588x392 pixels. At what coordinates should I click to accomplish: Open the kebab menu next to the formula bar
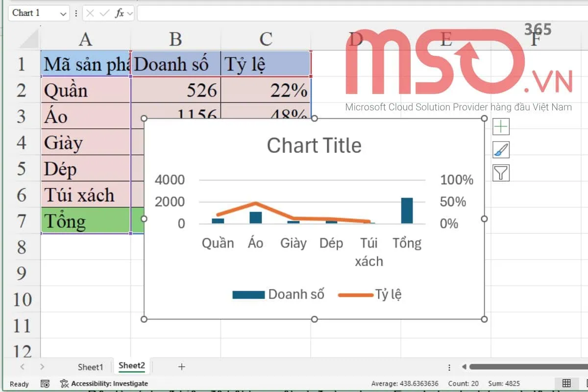pyautogui.click(x=77, y=13)
